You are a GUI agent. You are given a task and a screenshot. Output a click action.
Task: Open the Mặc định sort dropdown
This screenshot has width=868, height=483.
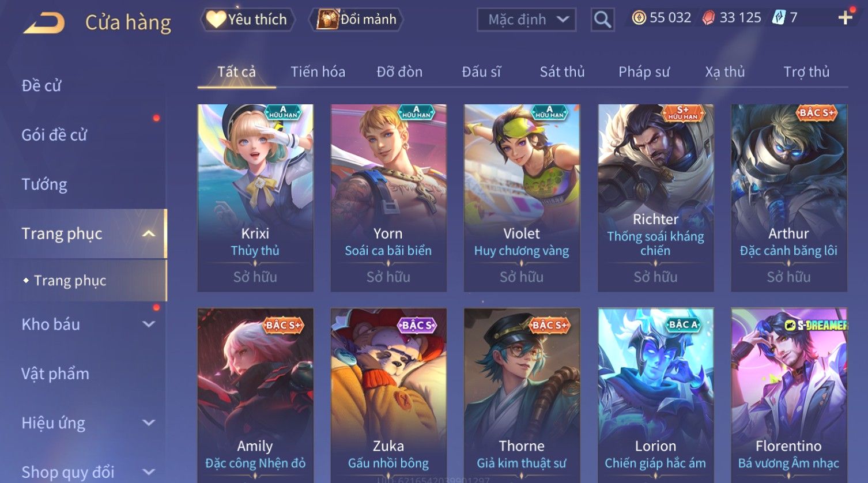click(526, 20)
